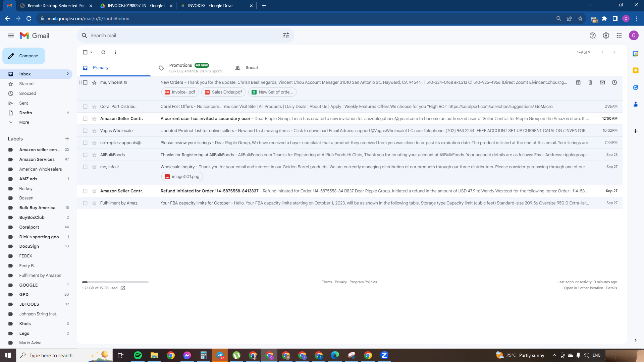View account activity Details link
644x362 pixels.
point(611,288)
